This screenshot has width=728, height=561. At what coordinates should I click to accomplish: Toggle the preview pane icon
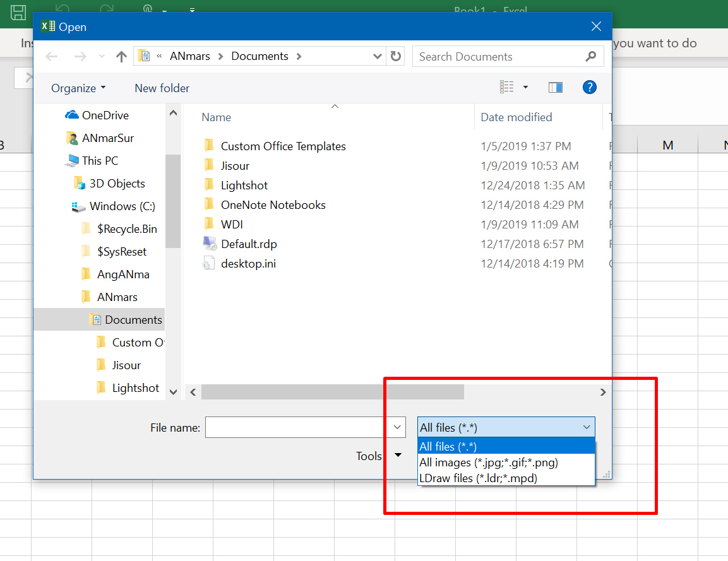pyautogui.click(x=556, y=88)
